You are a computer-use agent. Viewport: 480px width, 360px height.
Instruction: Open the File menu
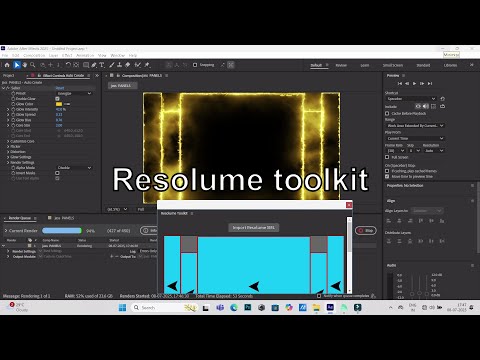pyautogui.click(x=5, y=55)
